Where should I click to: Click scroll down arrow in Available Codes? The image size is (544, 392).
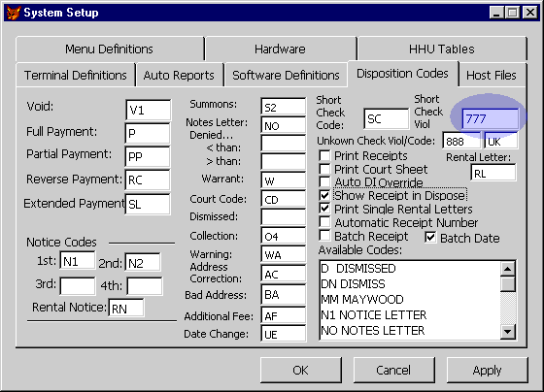coord(507,332)
